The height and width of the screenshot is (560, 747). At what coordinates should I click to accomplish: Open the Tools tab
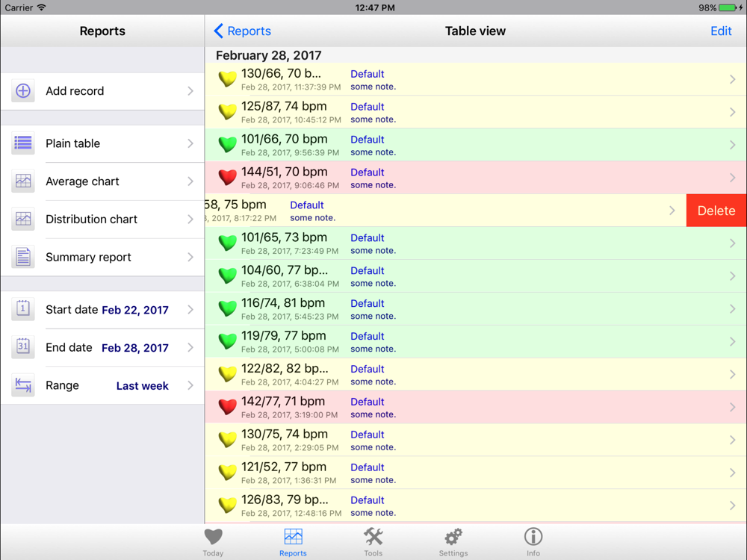point(373,541)
